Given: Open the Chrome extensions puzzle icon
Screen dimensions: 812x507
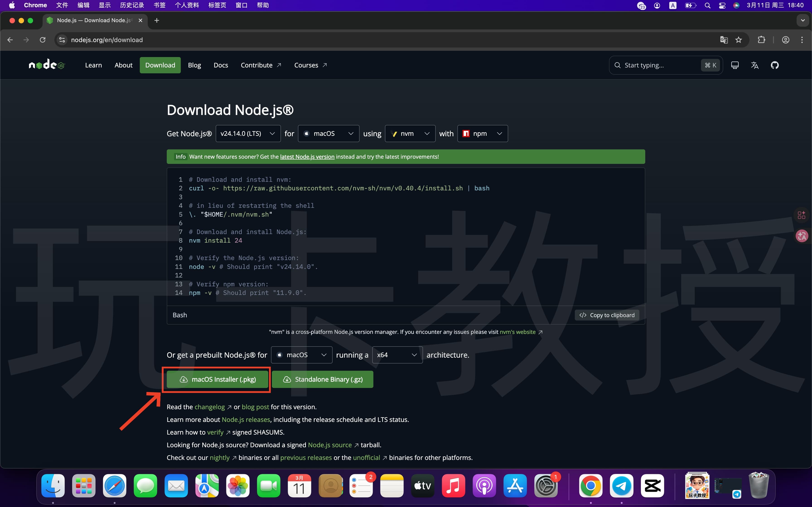Looking at the screenshot, I should pyautogui.click(x=761, y=40).
